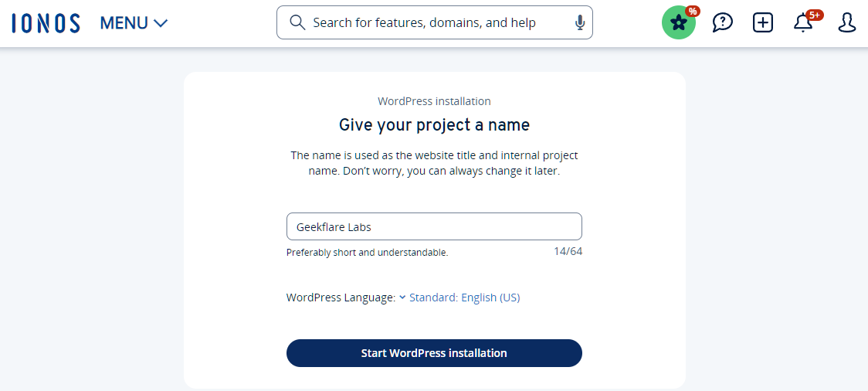This screenshot has height=391, width=868.
Task: Click the 14/64 character counter
Action: [568, 251]
